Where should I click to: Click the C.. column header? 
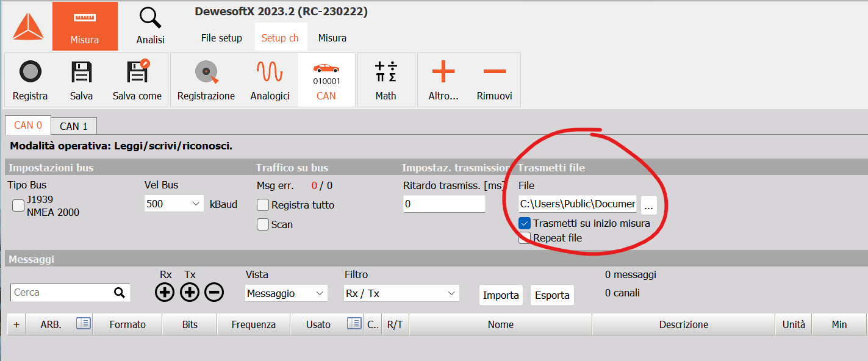(x=373, y=324)
